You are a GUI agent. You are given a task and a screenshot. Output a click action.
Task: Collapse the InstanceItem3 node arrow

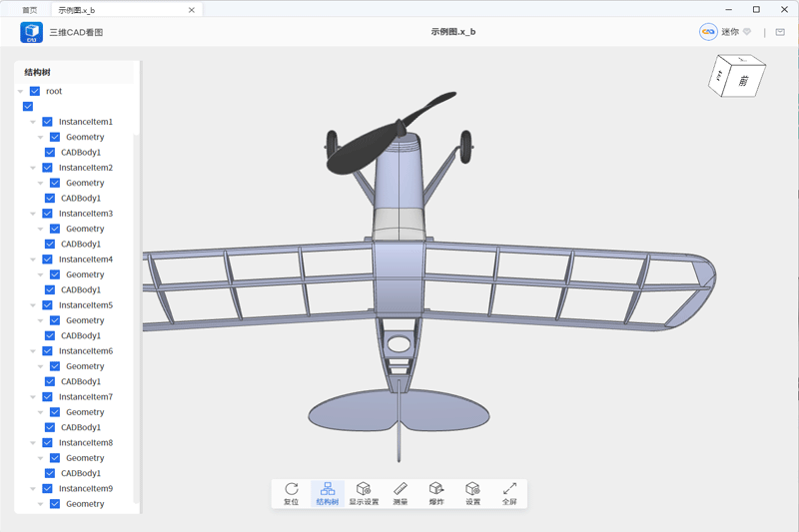click(33, 215)
